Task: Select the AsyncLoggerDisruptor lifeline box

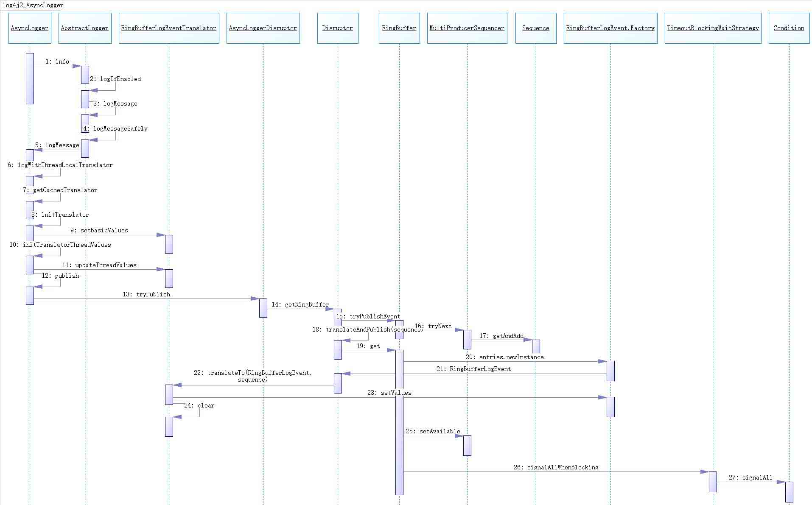Action: [263, 28]
